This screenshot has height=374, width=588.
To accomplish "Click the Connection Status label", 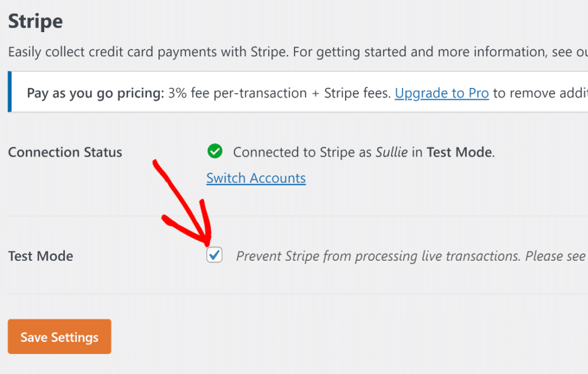I will tap(65, 152).
